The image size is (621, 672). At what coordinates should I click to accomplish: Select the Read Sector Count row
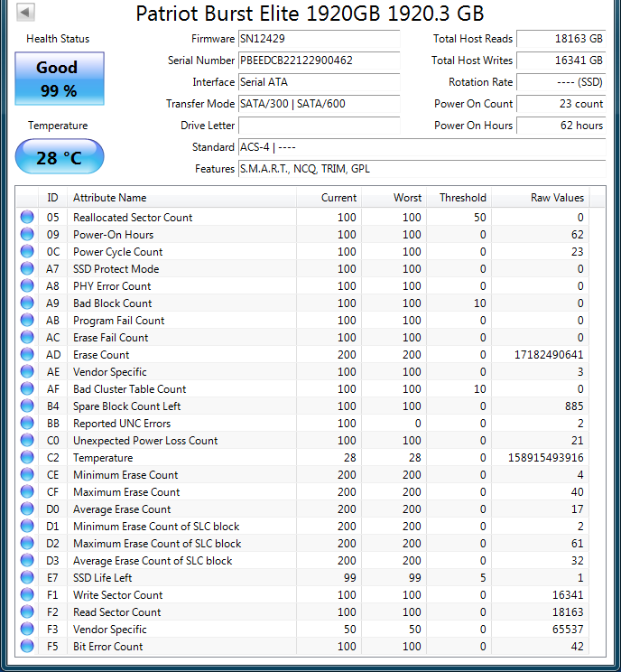(303, 611)
